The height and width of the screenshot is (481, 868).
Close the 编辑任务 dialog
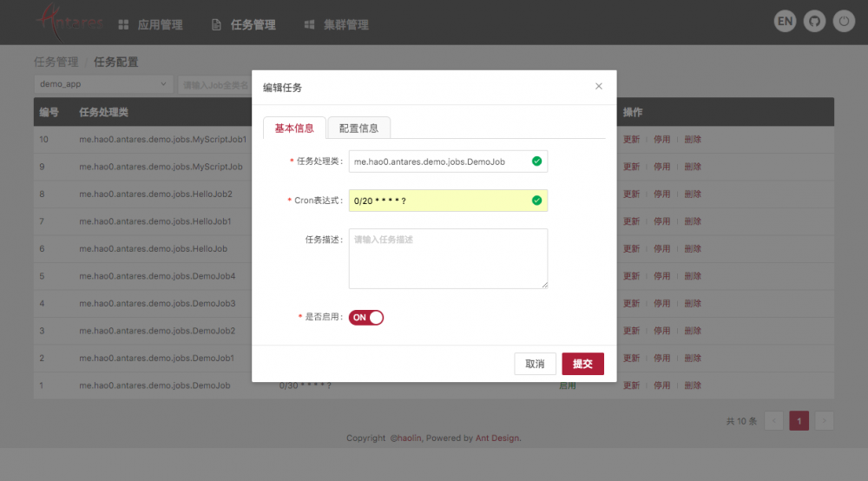(x=598, y=86)
